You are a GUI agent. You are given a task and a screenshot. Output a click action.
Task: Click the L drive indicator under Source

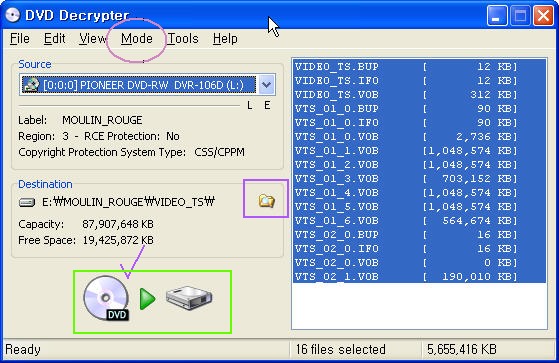click(250, 105)
